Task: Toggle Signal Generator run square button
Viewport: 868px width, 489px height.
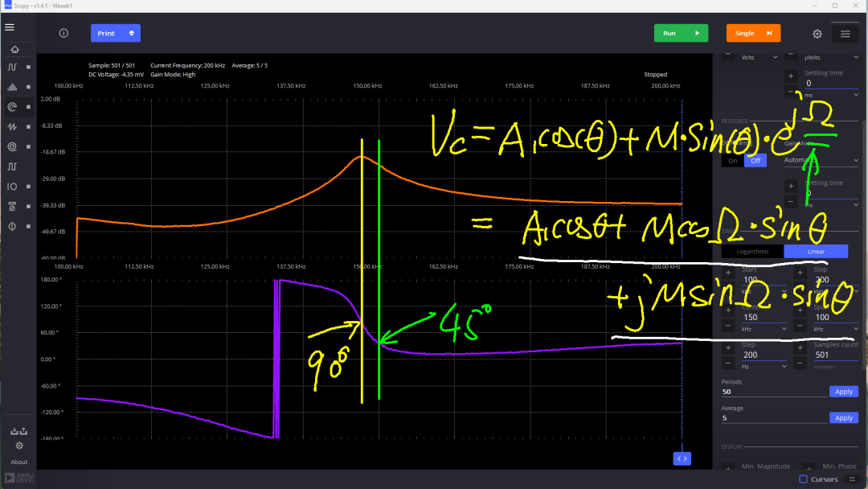Action: pyautogui.click(x=28, y=127)
